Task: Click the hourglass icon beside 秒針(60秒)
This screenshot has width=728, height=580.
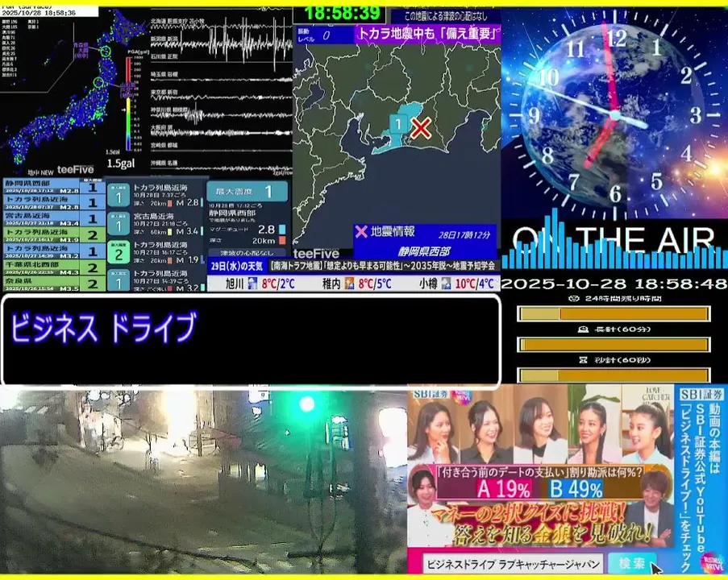Action: point(583,360)
